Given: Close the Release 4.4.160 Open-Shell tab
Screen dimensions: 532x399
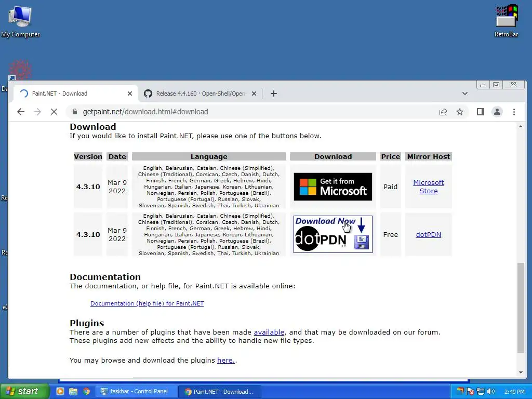Looking at the screenshot, I should point(254,94).
